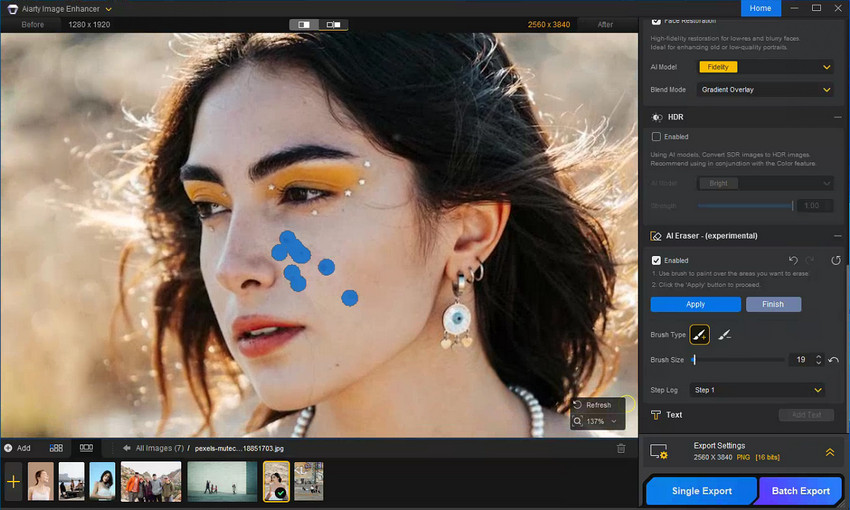This screenshot has height=510, width=850.
Task: Click the Add circle-plus icon
Action: coord(8,448)
